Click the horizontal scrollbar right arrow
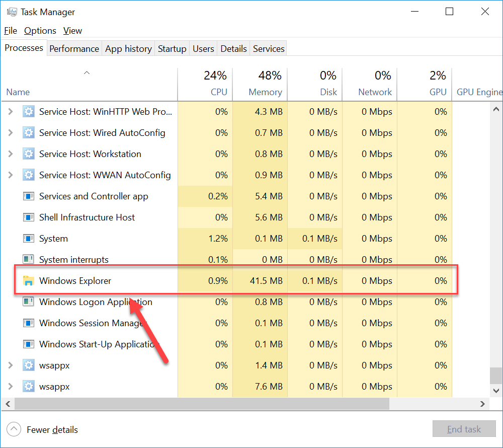503x448 pixels. (x=482, y=404)
